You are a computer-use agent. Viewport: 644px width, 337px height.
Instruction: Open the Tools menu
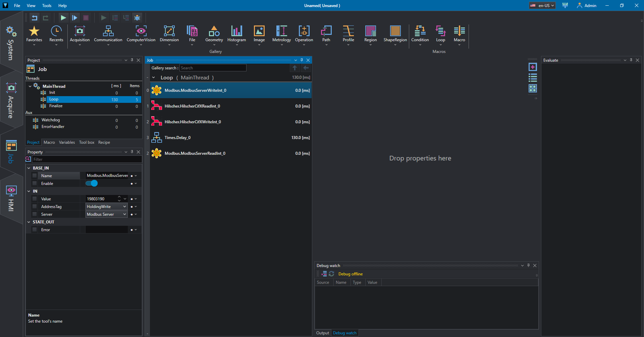tap(47, 6)
